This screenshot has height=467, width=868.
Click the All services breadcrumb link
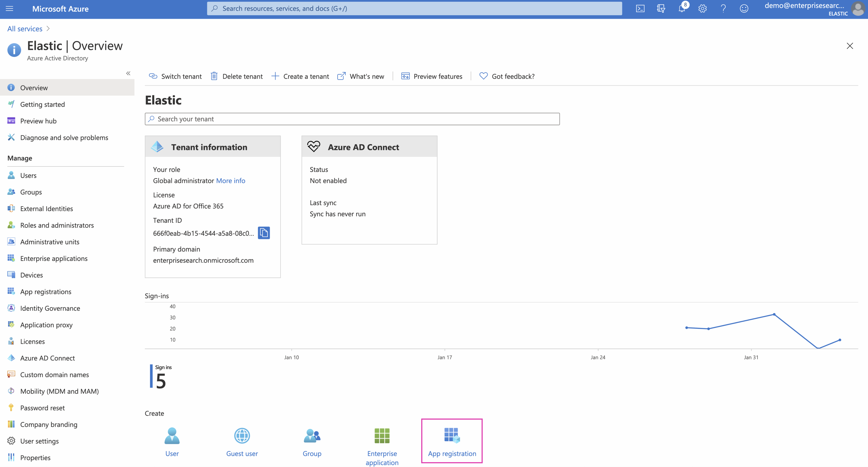click(25, 29)
